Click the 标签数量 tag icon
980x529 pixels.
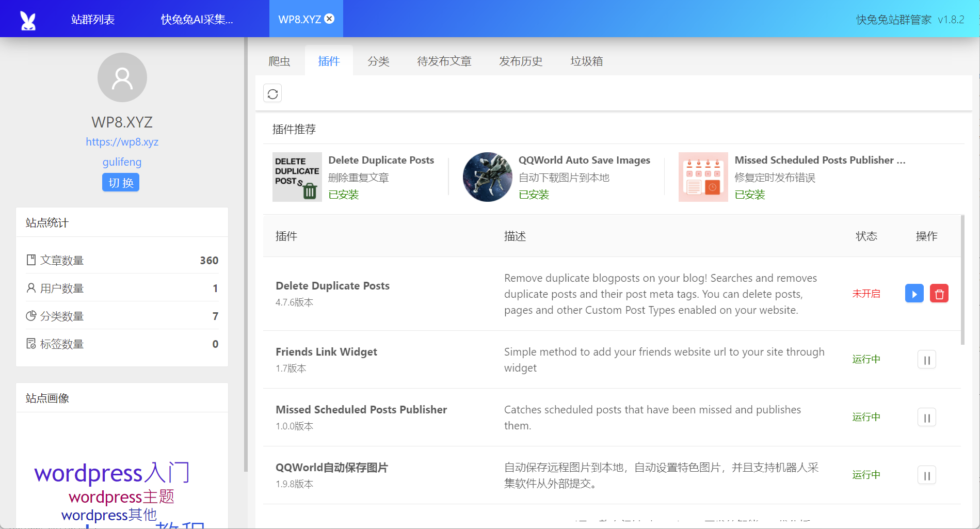click(x=31, y=343)
